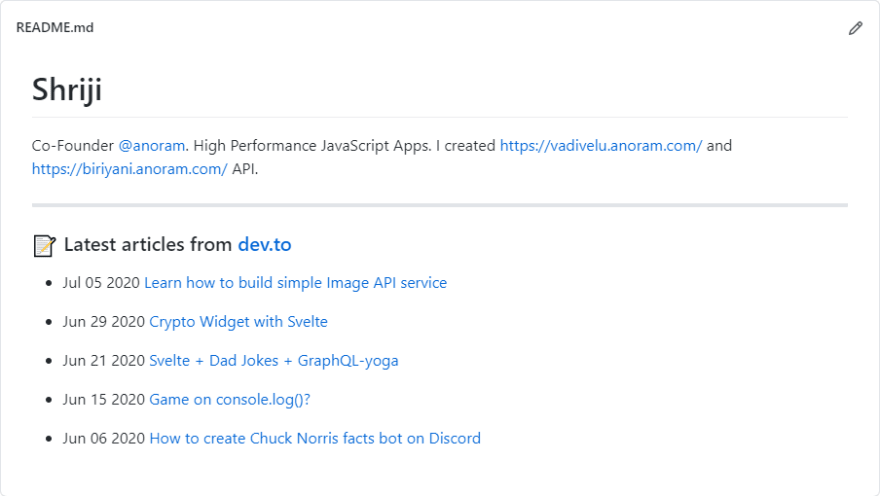Click the Jun 21 2020 date text

click(x=104, y=361)
